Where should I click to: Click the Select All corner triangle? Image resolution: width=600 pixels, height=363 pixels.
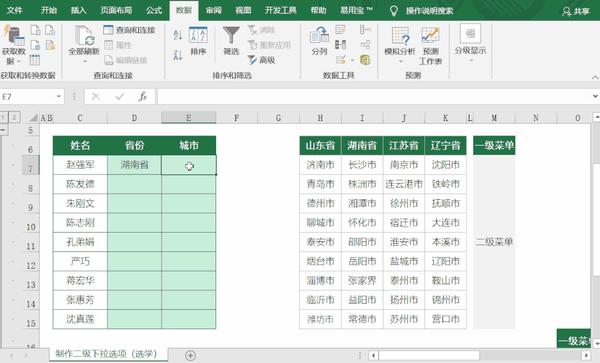34,117
